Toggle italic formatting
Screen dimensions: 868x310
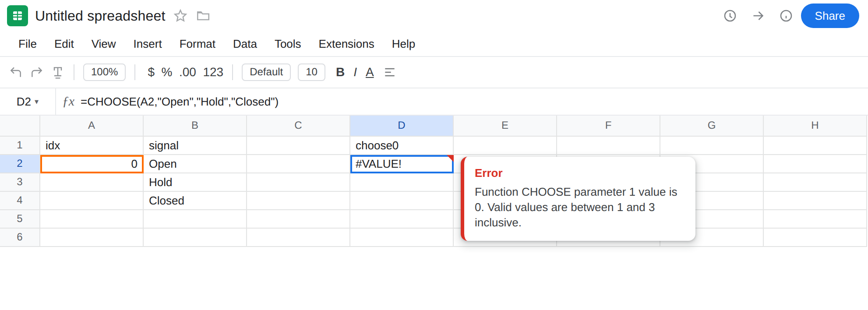click(355, 72)
